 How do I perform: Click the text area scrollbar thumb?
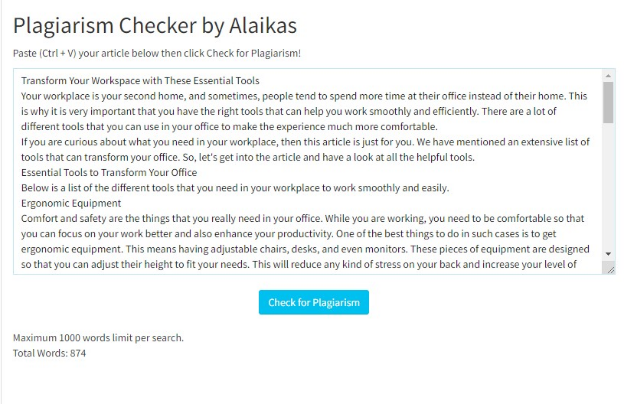608,101
